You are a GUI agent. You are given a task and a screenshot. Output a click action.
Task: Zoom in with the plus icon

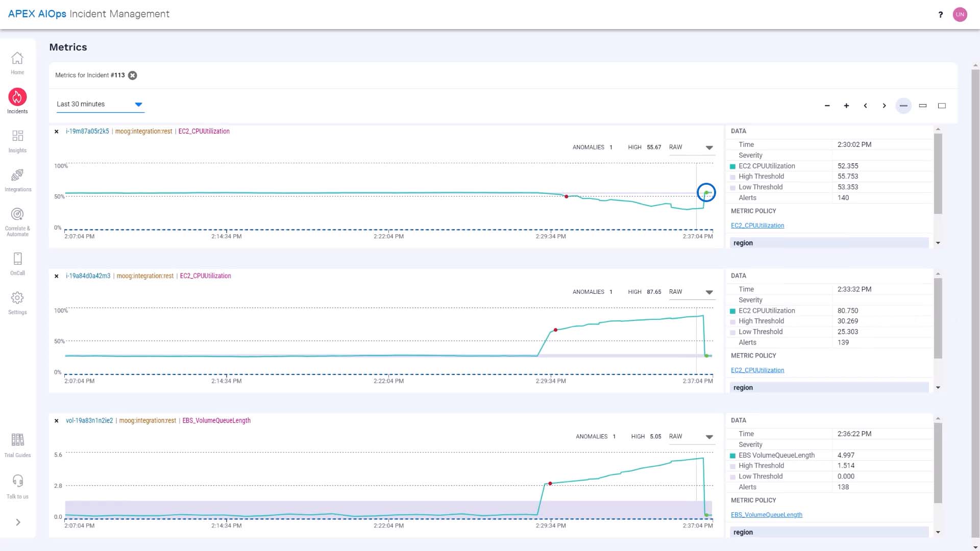pyautogui.click(x=846, y=106)
